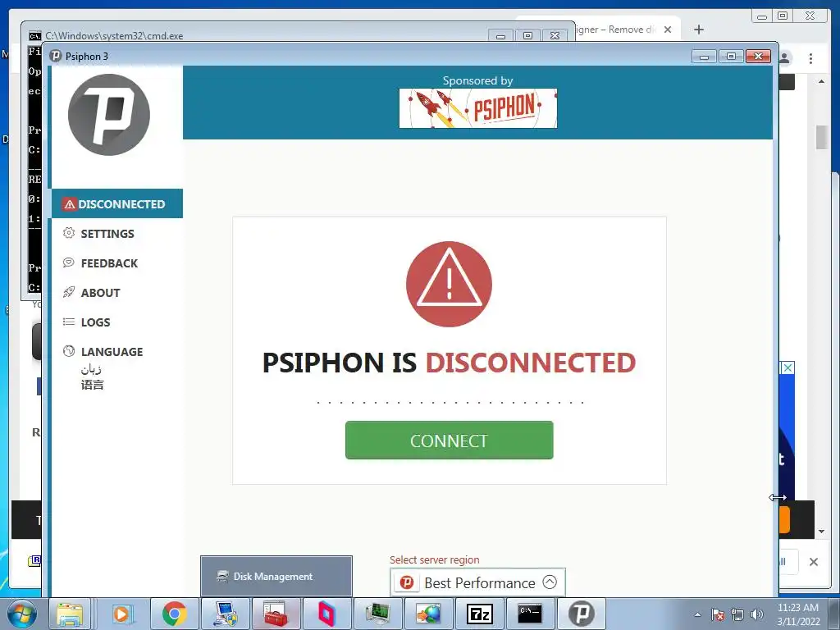This screenshot has height=630, width=840.
Task: Close the blue ad in Chrome
Action: point(787,368)
